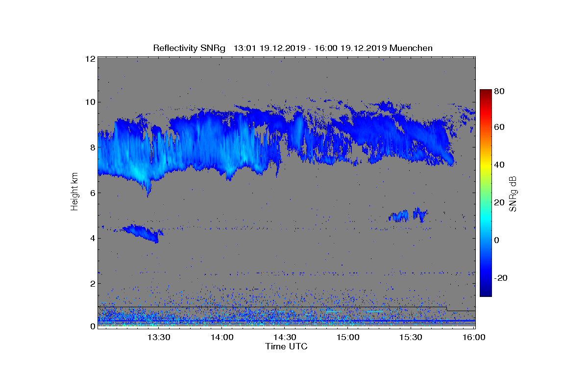Click the colorbar value 40
Image resolution: width=588 pixels, height=392 pixels.
(500, 165)
